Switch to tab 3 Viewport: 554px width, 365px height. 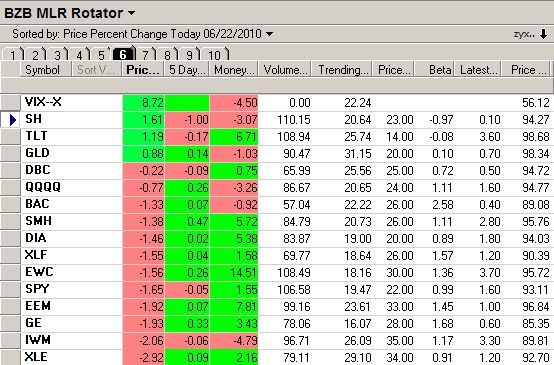point(57,55)
